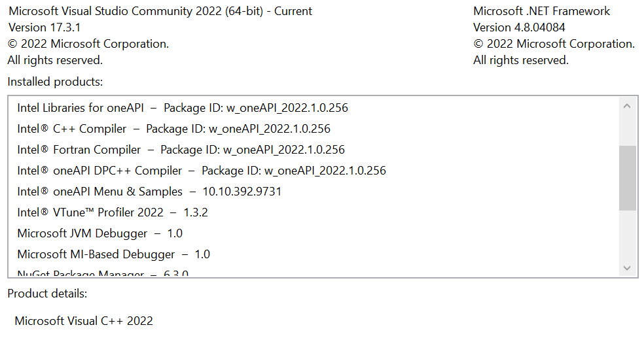Screen dimensions: 644x338
Task: Select Intel oneAPI Menu & Samples entry
Action: 149,192
